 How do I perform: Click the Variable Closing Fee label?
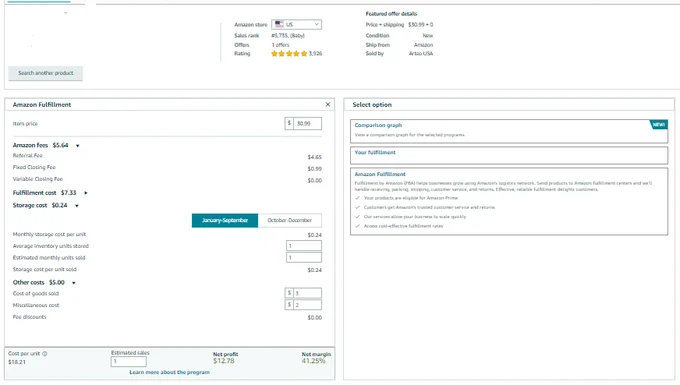38,179
